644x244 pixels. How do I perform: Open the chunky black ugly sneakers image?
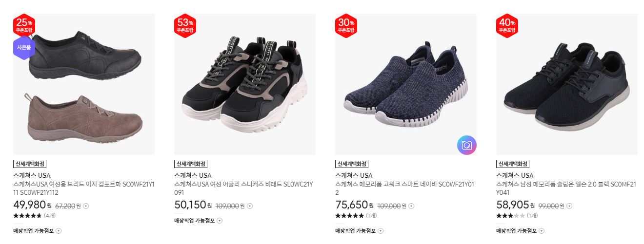pos(245,84)
